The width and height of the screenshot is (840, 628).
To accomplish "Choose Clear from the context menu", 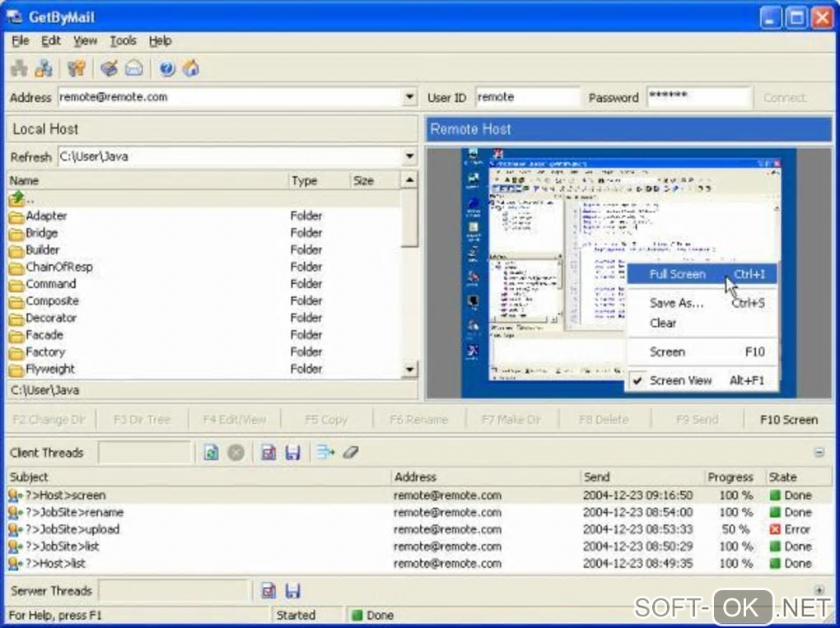I will (x=702, y=323).
